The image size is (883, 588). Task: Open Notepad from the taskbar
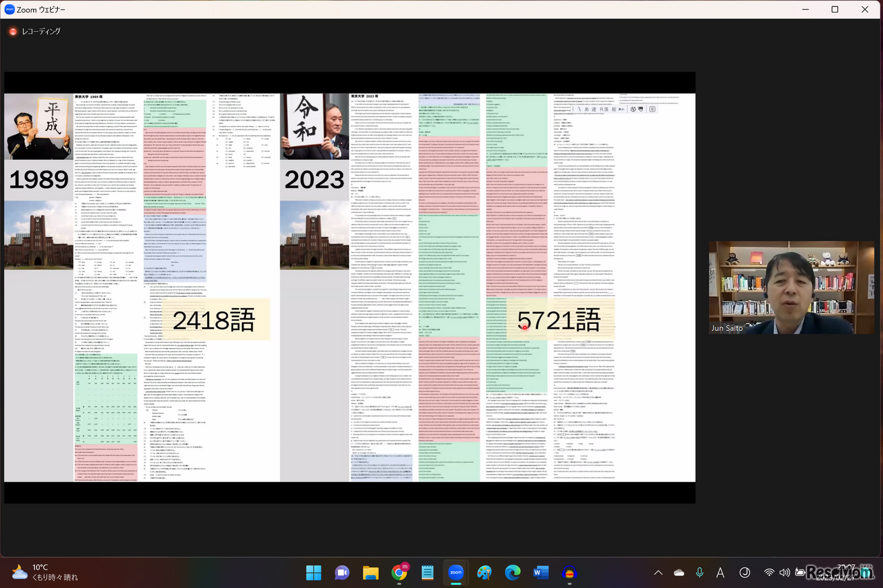[427, 572]
